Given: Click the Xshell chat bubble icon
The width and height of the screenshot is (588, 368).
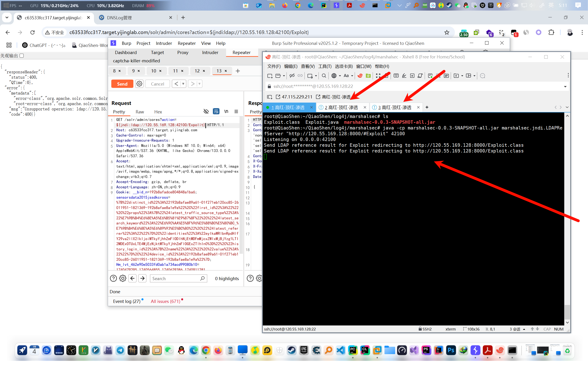Looking at the screenshot, I should (x=482, y=76).
